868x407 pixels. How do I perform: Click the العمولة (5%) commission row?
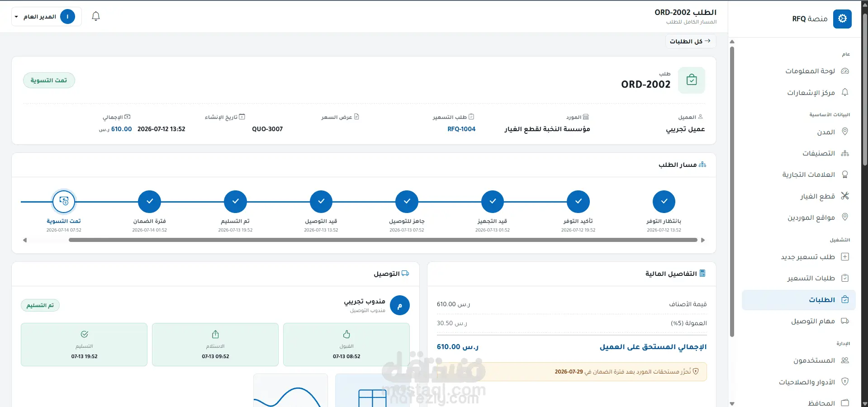point(572,323)
